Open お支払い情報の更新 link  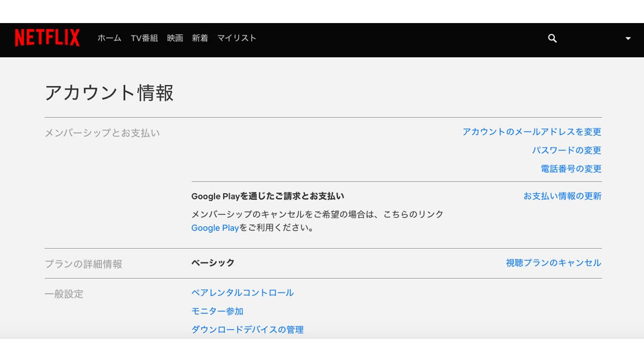pyautogui.click(x=562, y=196)
